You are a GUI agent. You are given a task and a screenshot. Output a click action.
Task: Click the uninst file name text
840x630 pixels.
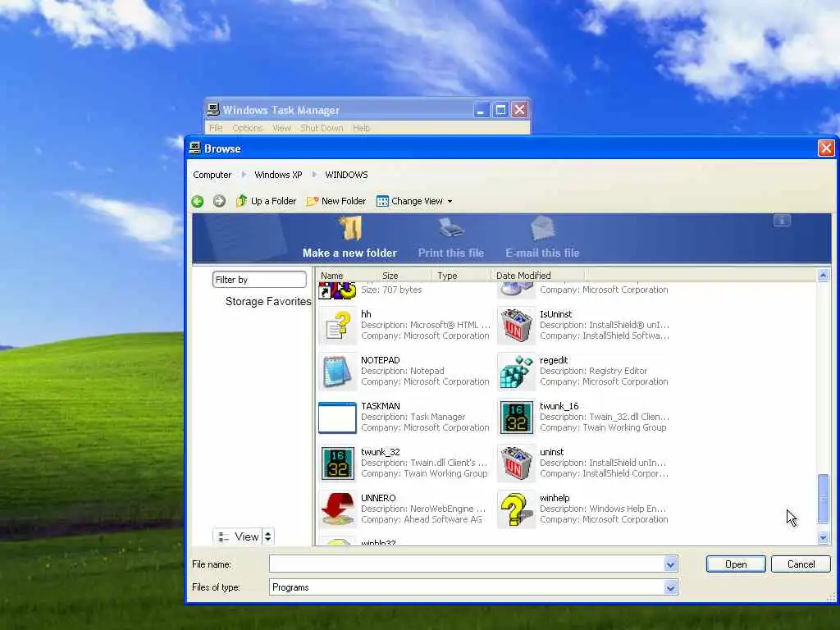552,452
